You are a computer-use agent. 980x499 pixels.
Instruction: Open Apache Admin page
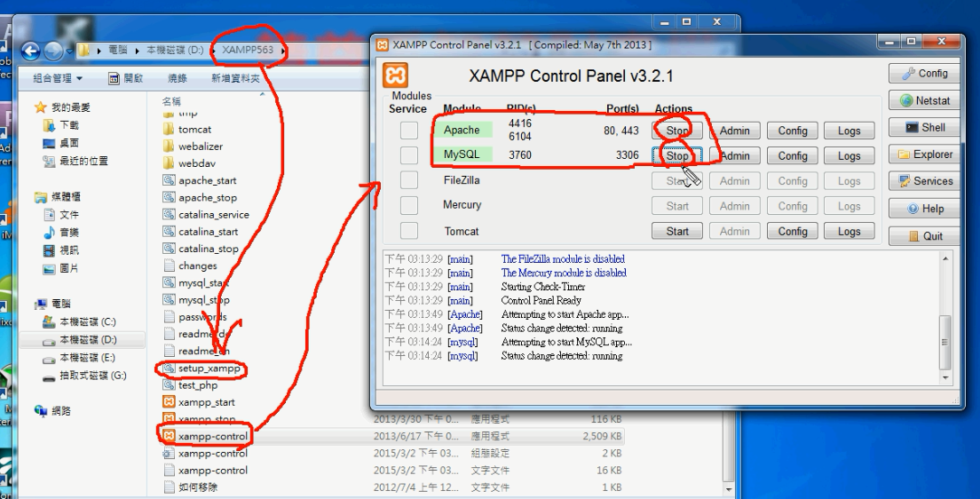click(x=734, y=131)
